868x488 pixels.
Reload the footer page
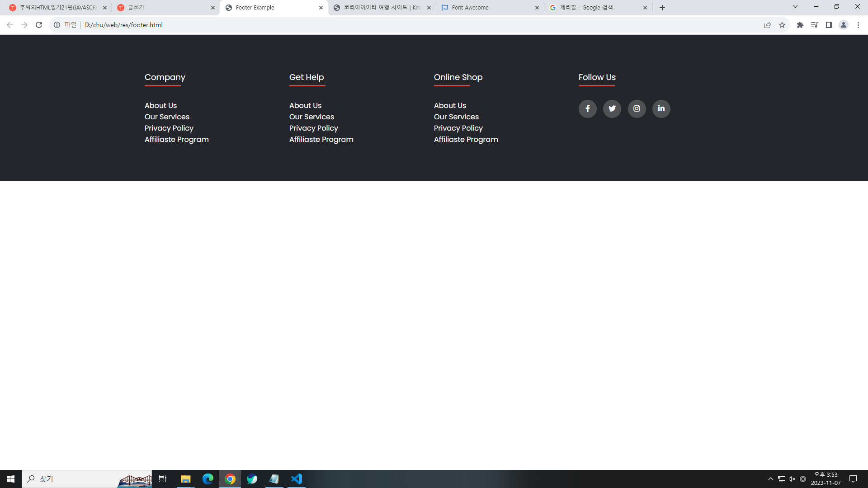click(39, 25)
